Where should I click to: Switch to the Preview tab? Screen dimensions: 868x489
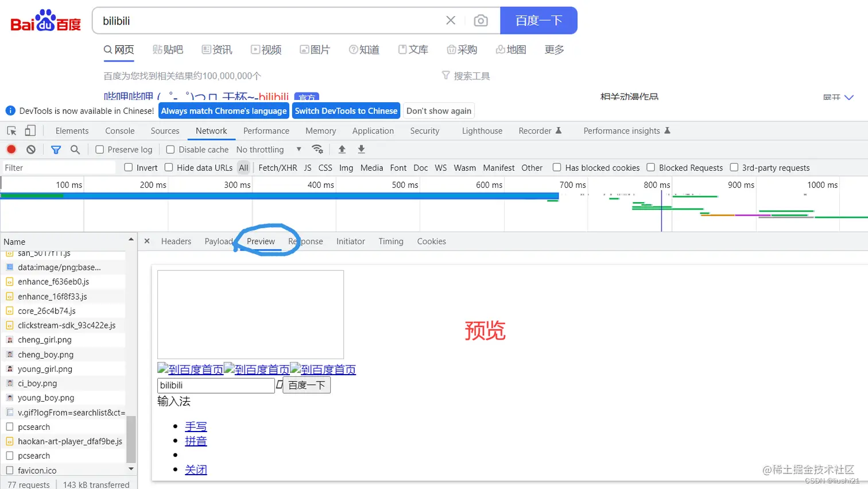pyautogui.click(x=261, y=241)
